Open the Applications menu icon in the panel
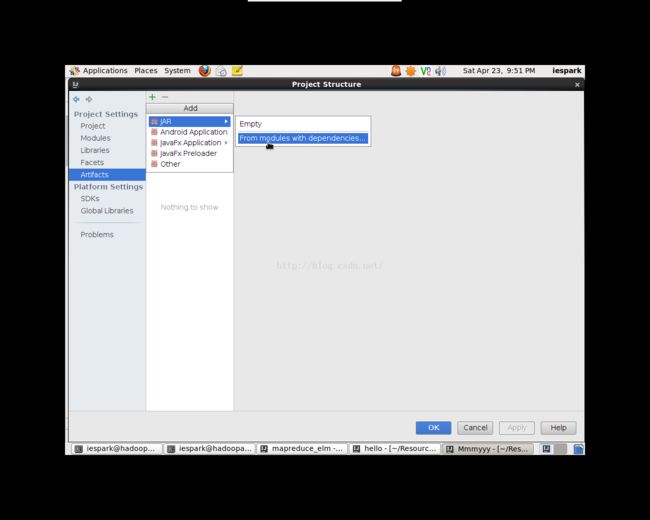Screen dimensions: 650x520 click(74, 71)
